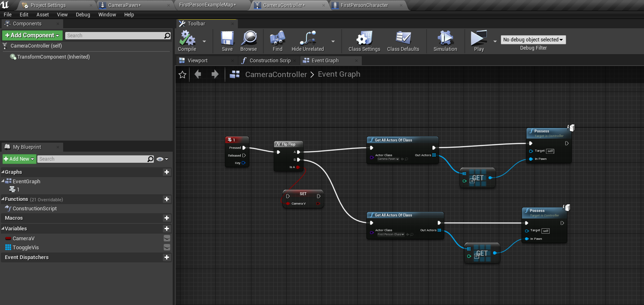Add new graph with plus button
The height and width of the screenshot is (305, 644).
[x=167, y=172]
